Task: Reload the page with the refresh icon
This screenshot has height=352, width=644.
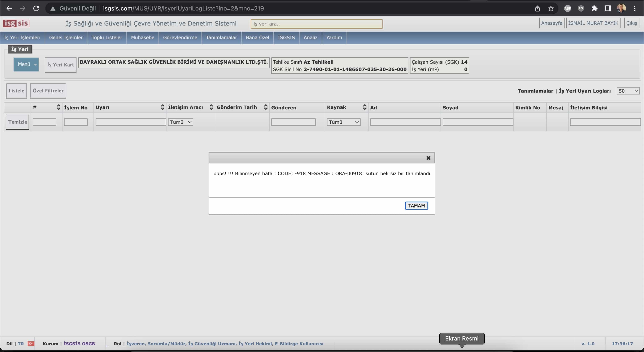Action: (x=36, y=9)
